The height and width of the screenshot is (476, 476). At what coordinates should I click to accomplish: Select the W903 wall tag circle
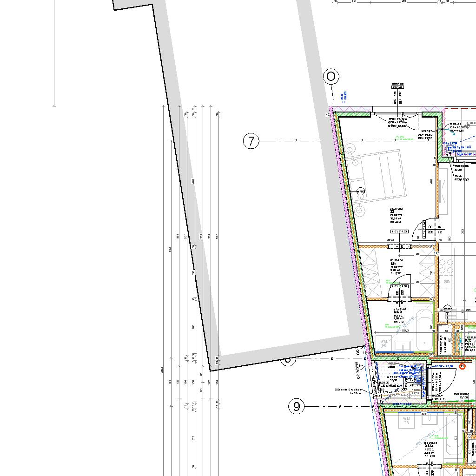(x=360, y=192)
